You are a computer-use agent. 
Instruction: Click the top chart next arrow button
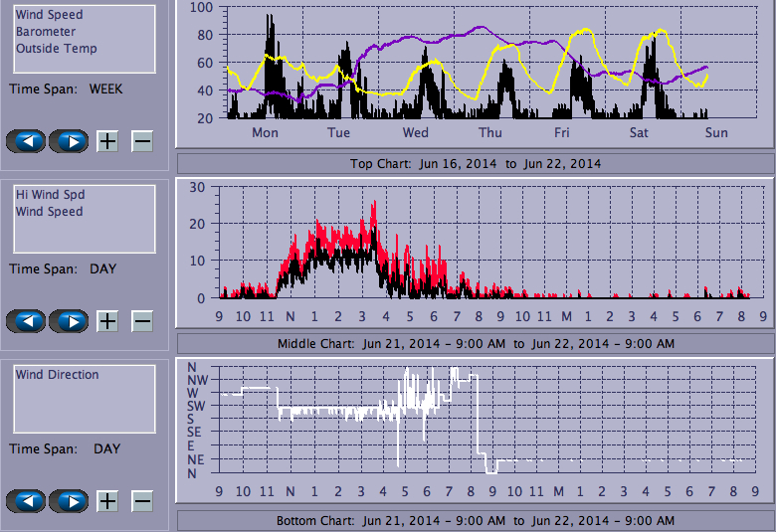tap(69, 141)
